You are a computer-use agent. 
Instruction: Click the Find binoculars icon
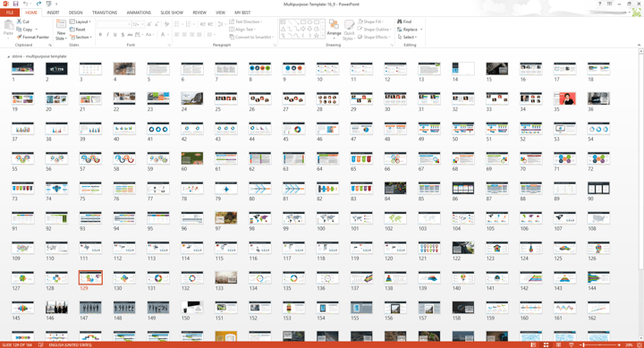point(400,21)
